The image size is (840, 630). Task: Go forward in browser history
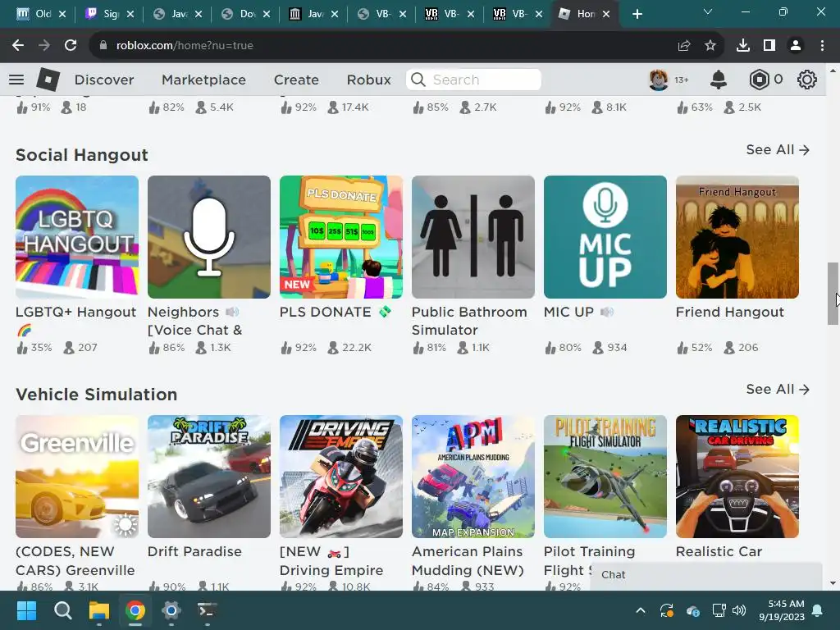[x=44, y=46]
